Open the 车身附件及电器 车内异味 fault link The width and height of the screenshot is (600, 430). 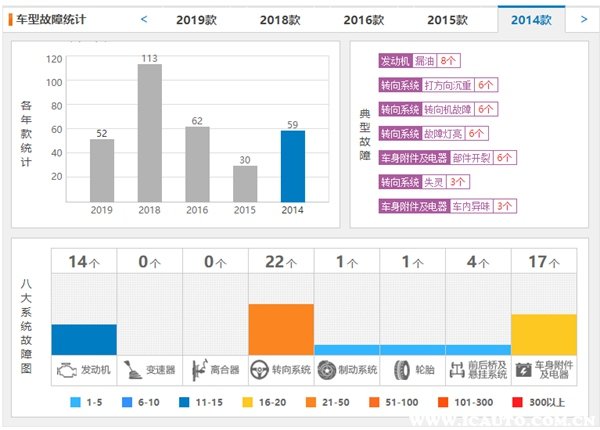coord(447,206)
